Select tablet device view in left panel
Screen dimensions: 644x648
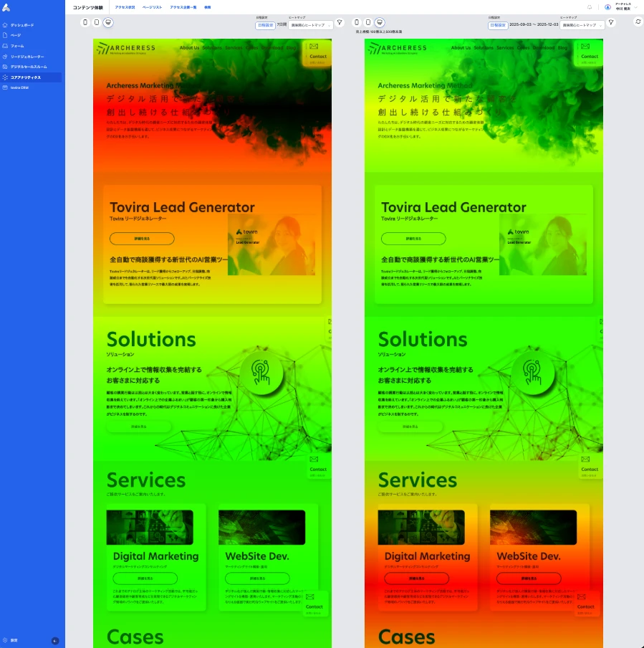(97, 22)
